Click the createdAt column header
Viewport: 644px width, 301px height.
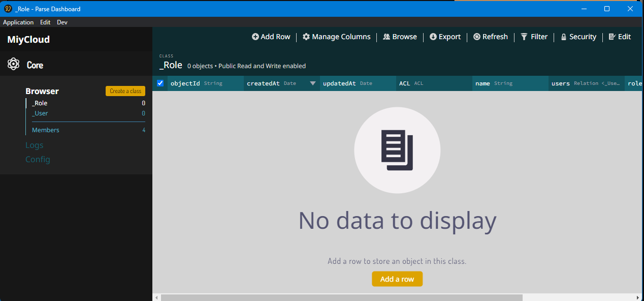tap(282, 83)
